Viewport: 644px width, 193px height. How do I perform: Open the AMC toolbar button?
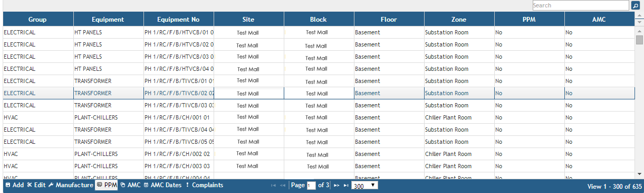(130, 186)
